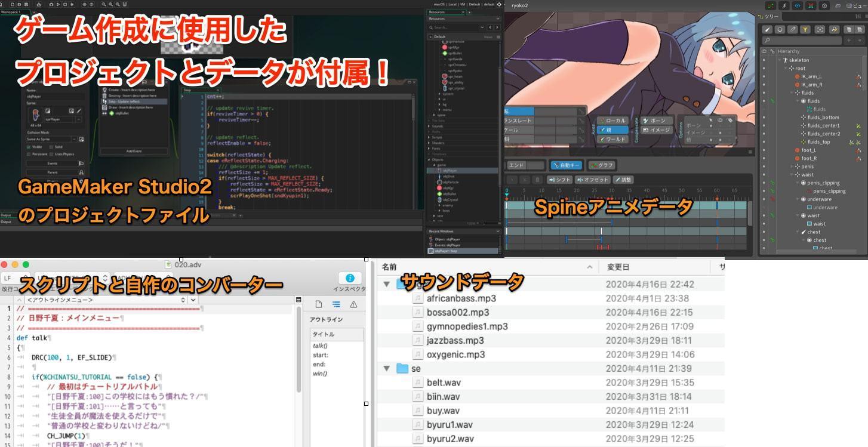868x447 pixels.
Task: Select the ワールド axes option
Action: point(612,139)
